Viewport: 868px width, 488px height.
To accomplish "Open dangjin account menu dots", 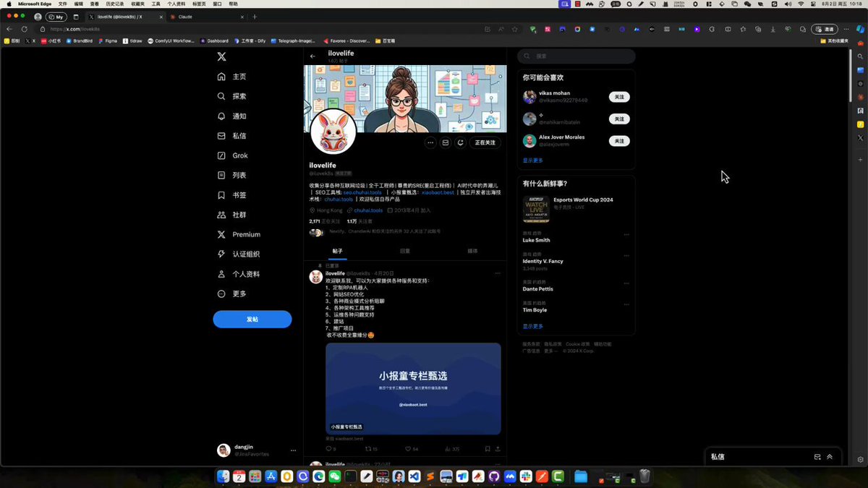I will click(293, 450).
